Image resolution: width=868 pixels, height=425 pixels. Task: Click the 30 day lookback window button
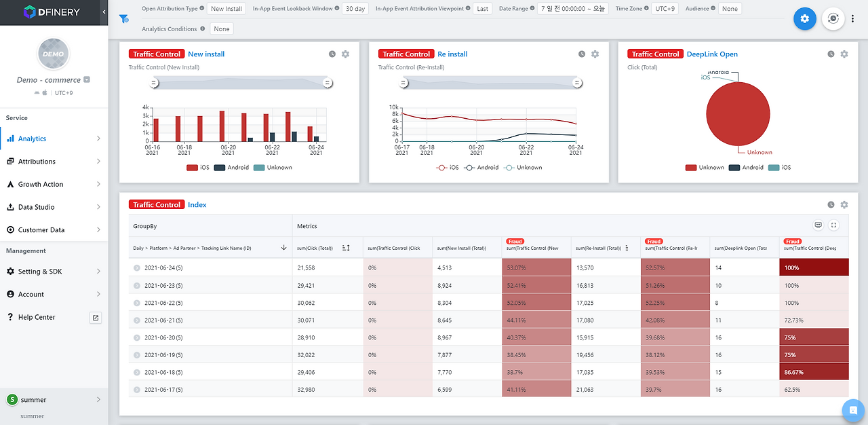(355, 9)
